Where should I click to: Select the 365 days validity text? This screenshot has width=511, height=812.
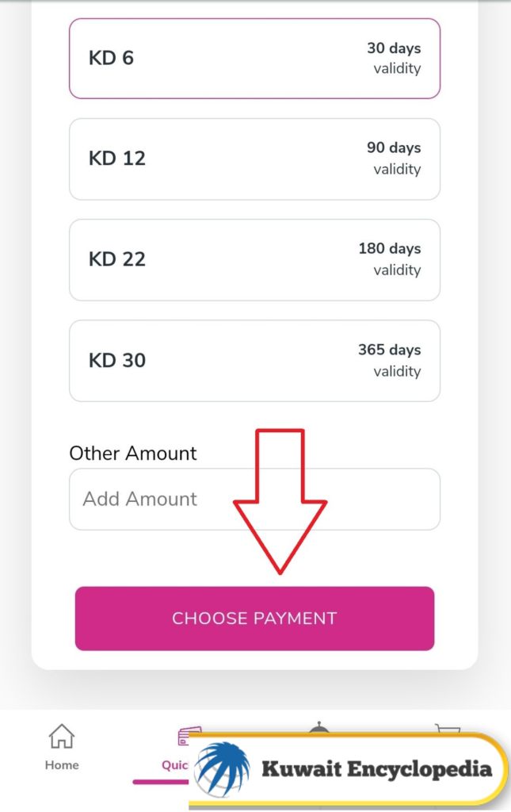pos(391,361)
